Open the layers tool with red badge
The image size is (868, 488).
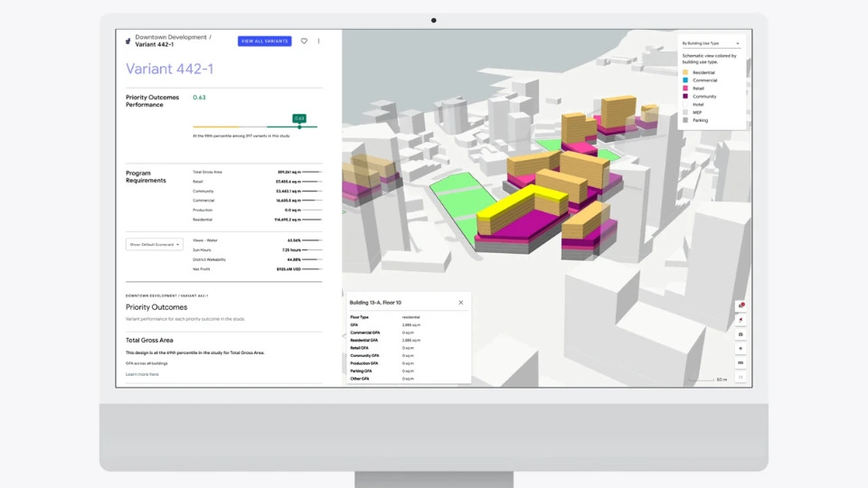(x=741, y=305)
